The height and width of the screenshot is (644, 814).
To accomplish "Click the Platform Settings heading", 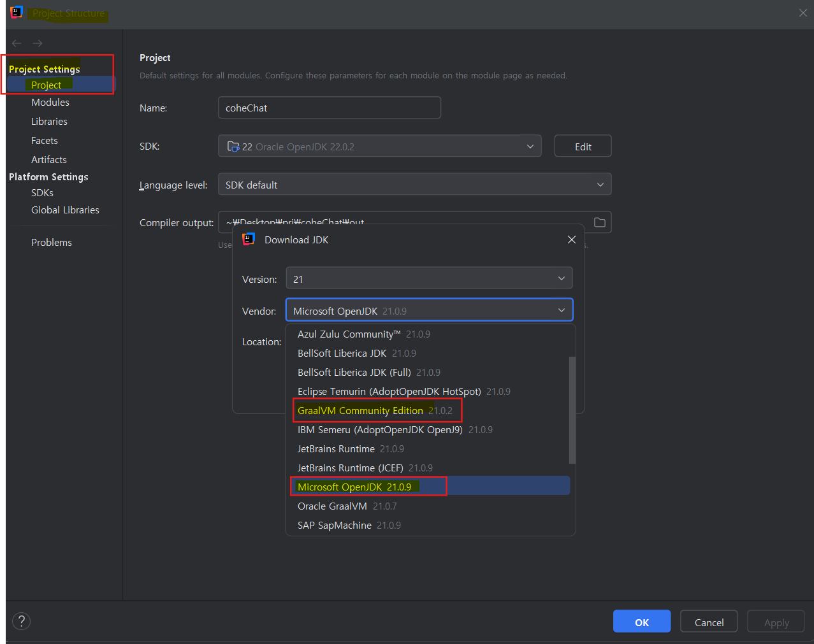I will click(48, 177).
